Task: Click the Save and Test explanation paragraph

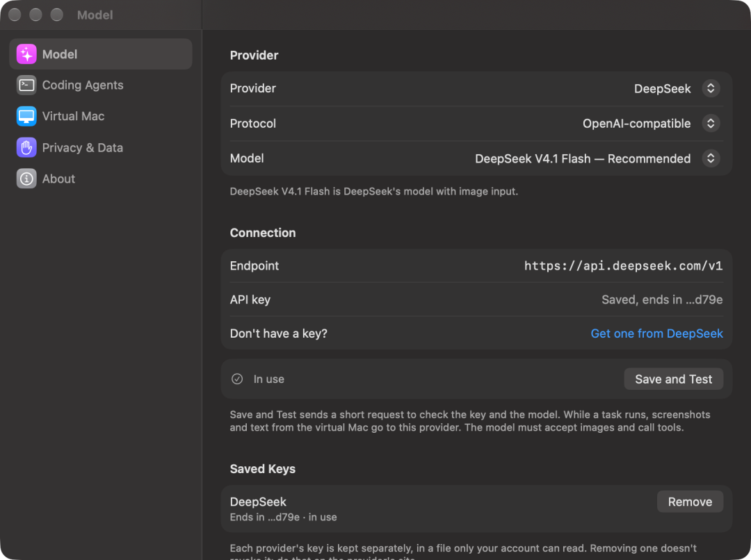Action: pyautogui.click(x=470, y=421)
